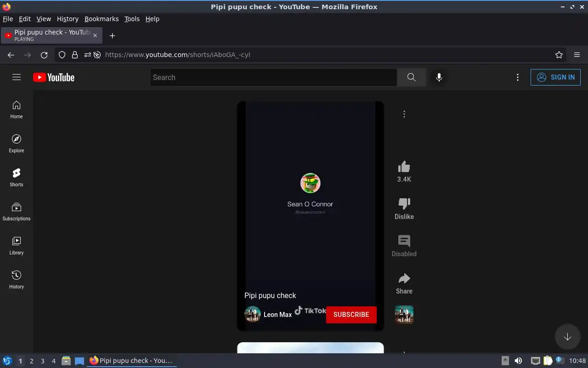Click the channel sound thumbnail under Share
This screenshot has height=368, width=588.
(x=404, y=315)
